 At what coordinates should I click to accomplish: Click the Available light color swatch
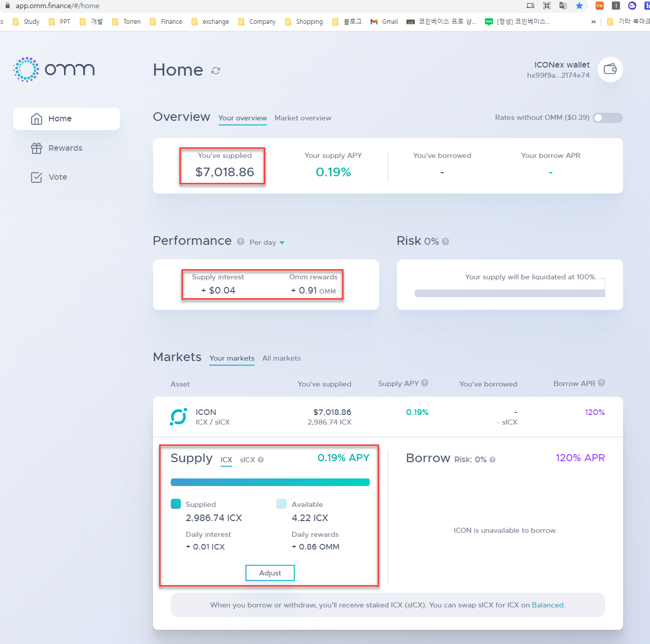pos(282,504)
